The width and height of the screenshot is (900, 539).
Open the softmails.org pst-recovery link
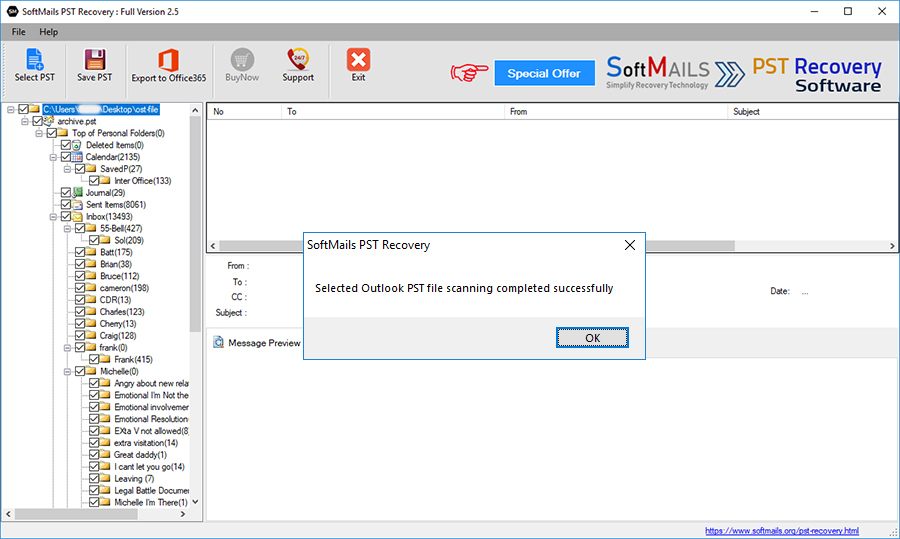coord(782,531)
